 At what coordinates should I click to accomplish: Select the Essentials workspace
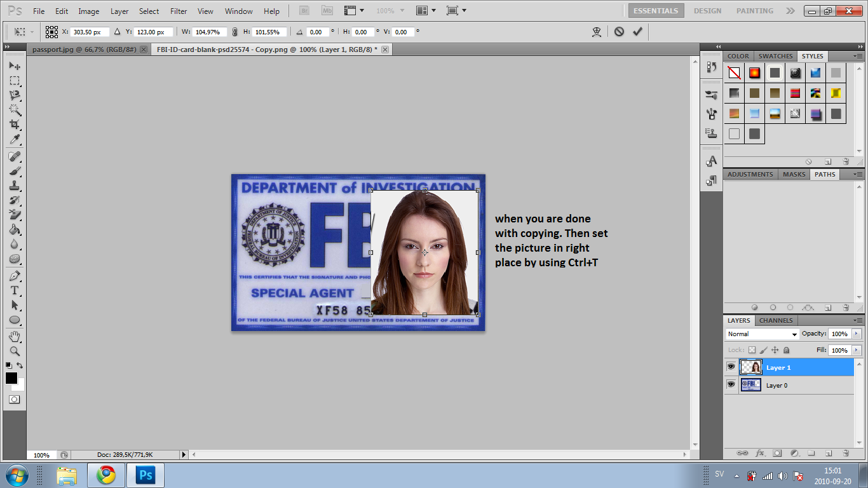[x=656, y=11]
